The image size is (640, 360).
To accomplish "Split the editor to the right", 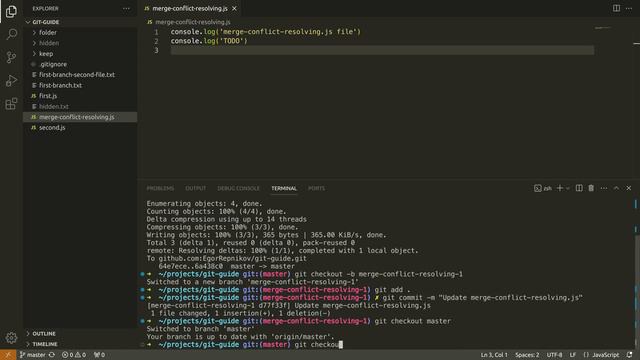I will pyautogui.click(x=616, y=9).
